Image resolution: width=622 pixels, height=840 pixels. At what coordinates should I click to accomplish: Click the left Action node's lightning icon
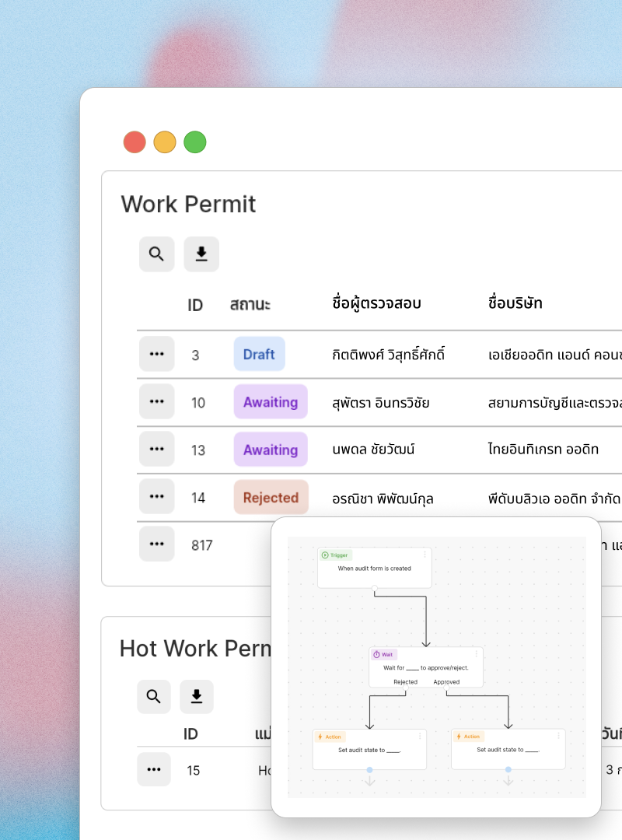[320, 737]
